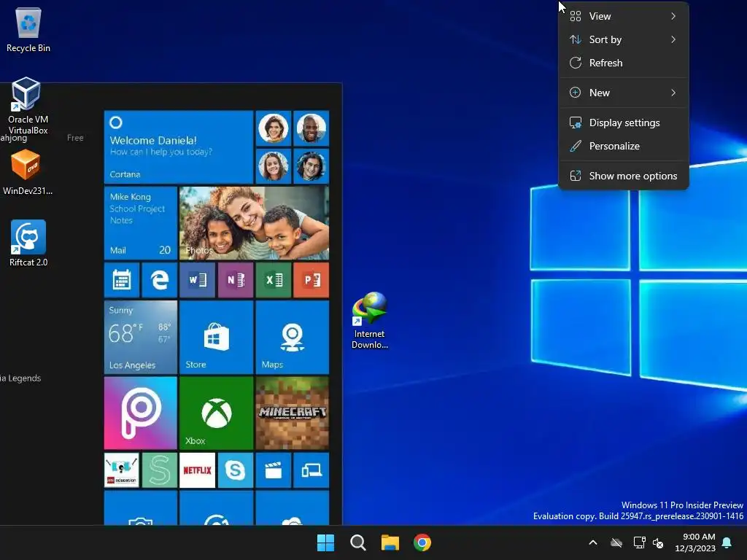Open the Connect devices tile
The image size is (747, 560).
click(x=311, y=470)
